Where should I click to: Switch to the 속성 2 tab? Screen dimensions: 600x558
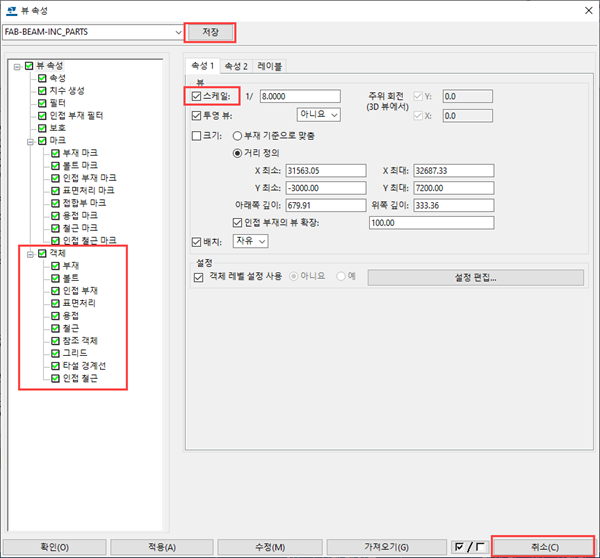point(236,66)
